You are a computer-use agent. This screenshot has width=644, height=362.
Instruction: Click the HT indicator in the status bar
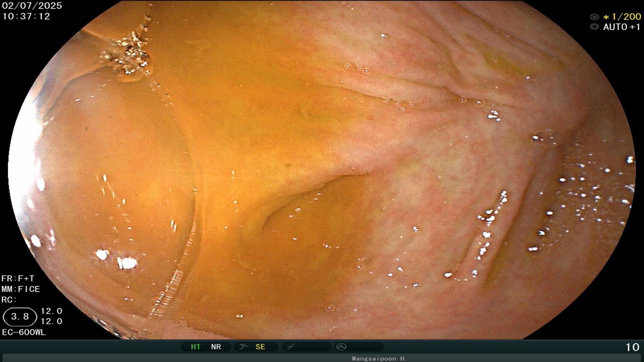pos(196,347)
